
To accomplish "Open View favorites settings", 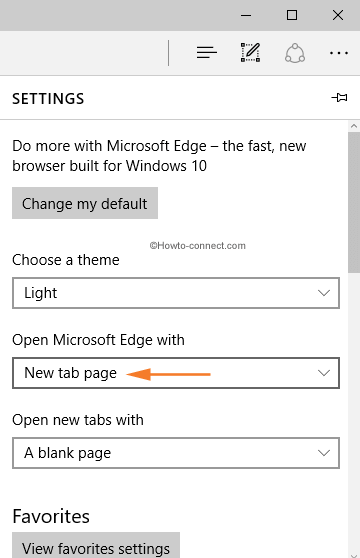I will (96, 546).
